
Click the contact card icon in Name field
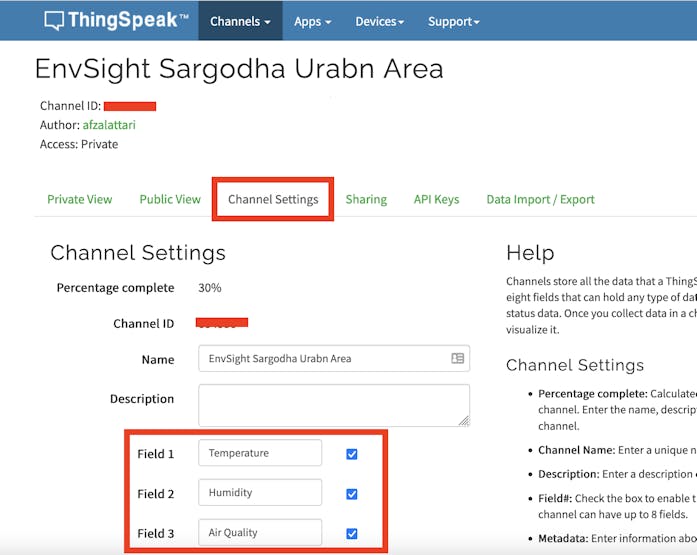(457, 358)
